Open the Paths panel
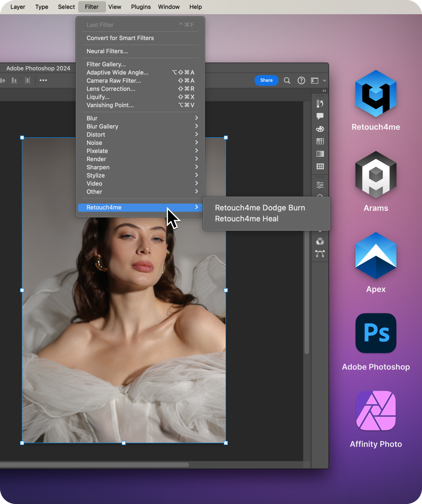This screenshot has height=504, width=422. coord(320,254)
